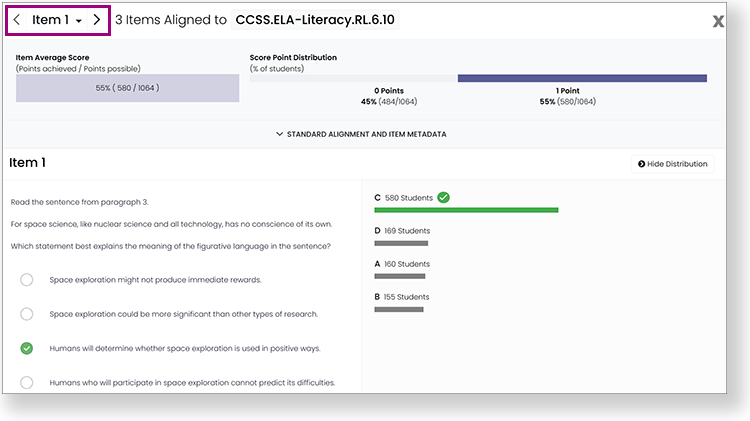Viewport: 750px width, 421px height.
Task: Go to the next item arrow
Action: 96,20
